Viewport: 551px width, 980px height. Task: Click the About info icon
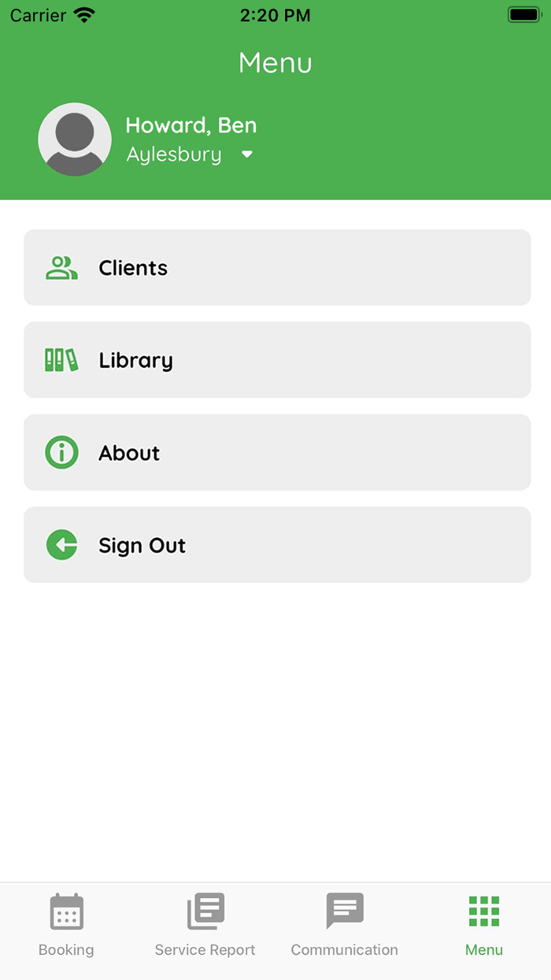[x=61, y=452]
